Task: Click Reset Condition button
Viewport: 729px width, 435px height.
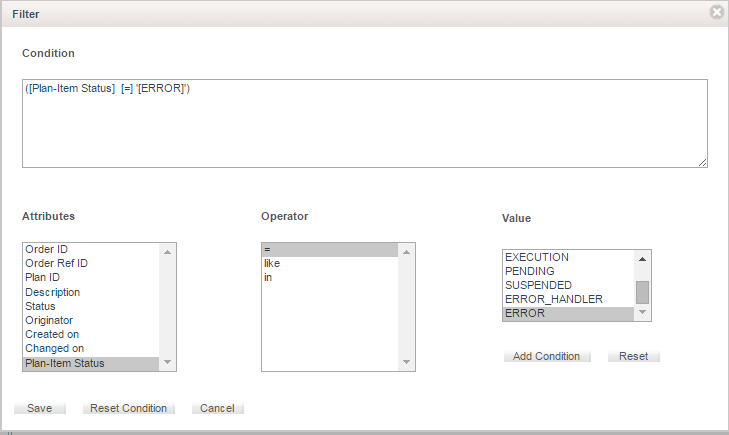Action: click(x=130, y=408)
